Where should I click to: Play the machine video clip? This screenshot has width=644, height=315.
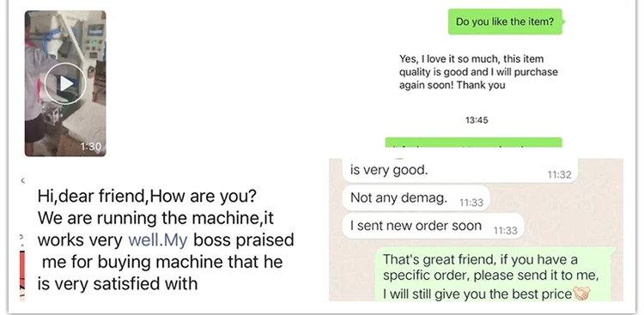pos(65,83)
